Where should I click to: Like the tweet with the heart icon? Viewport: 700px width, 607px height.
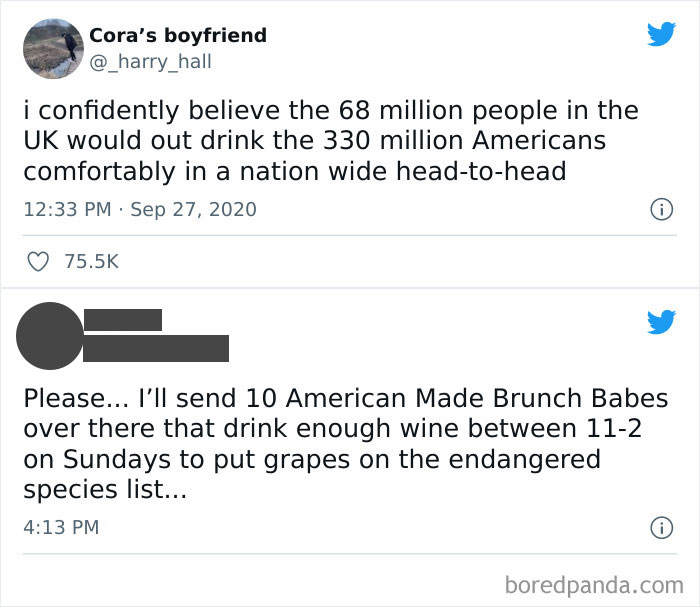(x=40, y=261)
